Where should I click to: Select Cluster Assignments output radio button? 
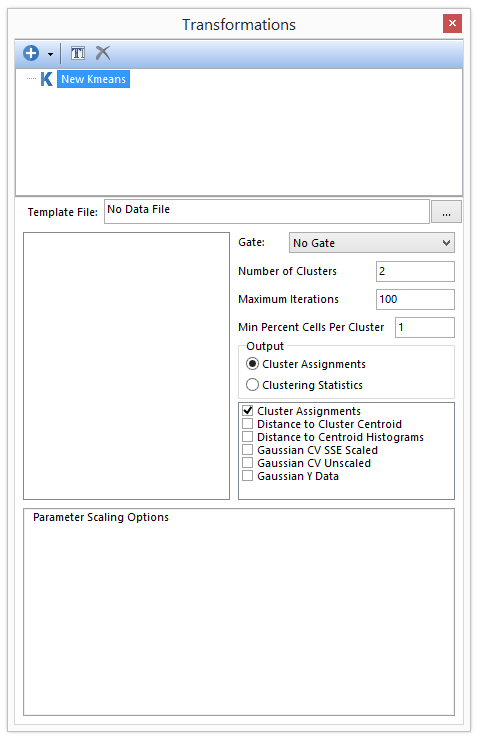point(253,364)
